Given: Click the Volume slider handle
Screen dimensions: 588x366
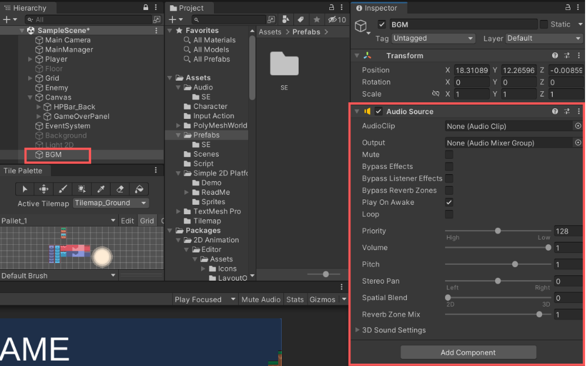Looking at the screenshot, I should (549, 248).
